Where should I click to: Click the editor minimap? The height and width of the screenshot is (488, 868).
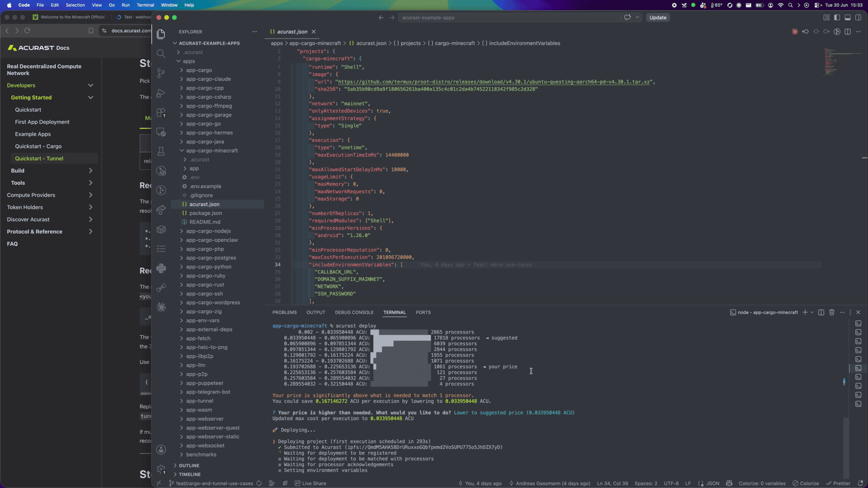(841, 62)
